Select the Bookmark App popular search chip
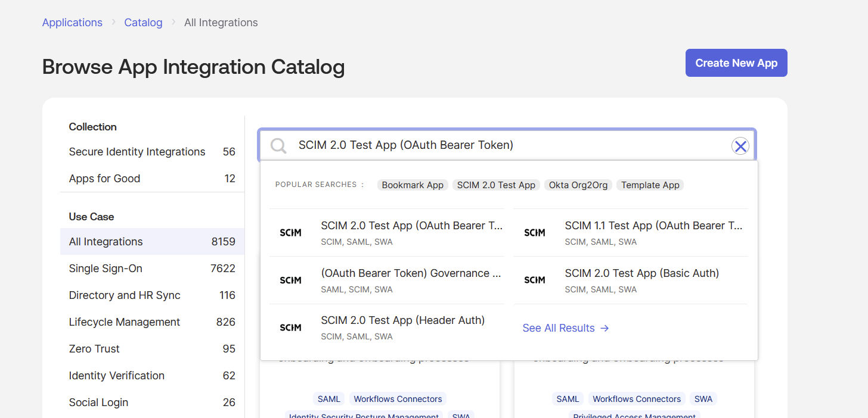868x418 pixels. (413, 185)
